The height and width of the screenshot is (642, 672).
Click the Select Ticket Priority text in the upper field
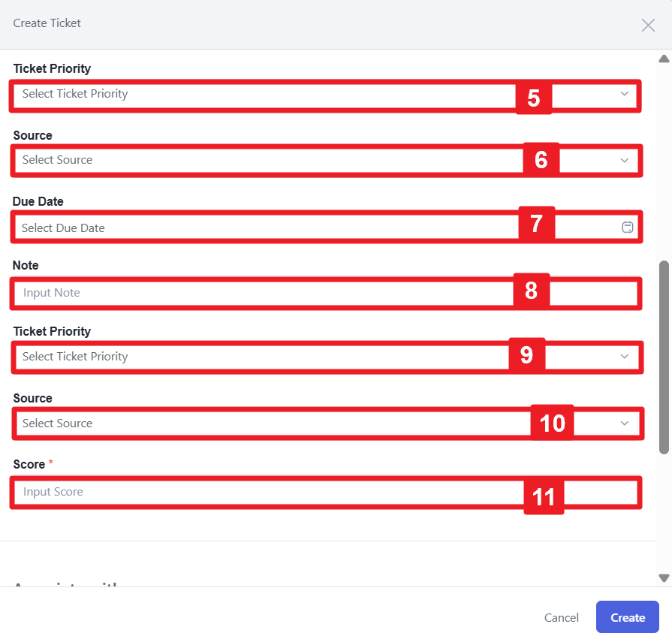pos(75,94)
